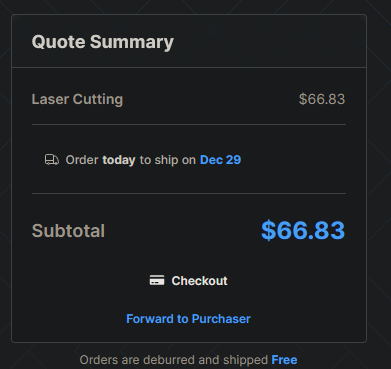Click the to ship on text
Image resolution: width=391 pixels, height=369 pixels.
(168, 160)
